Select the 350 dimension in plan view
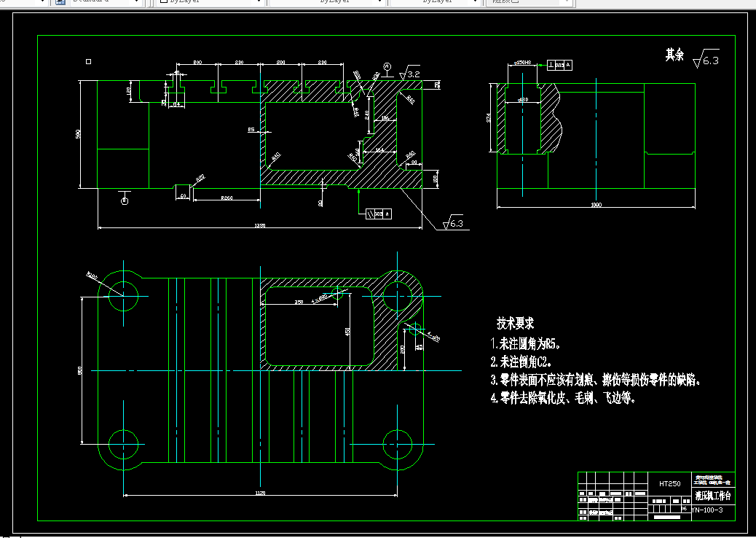756x538 pixels. click(x=299, y=302)
